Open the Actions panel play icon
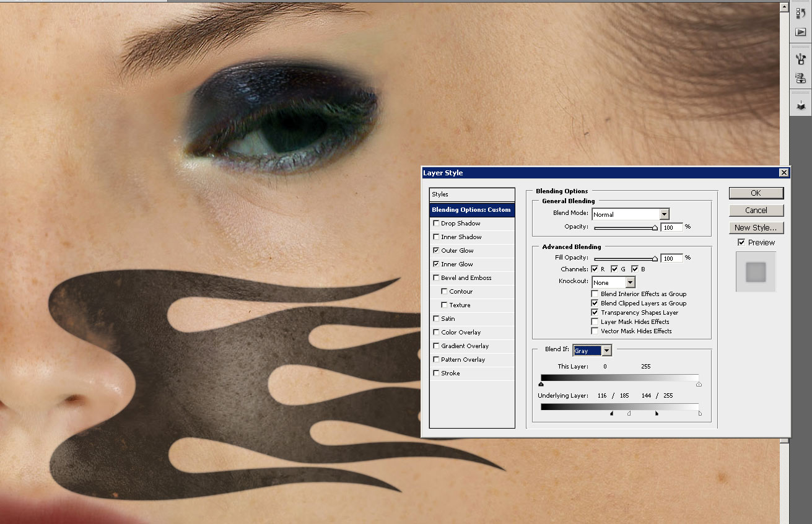The height and width of the screenshot is (524, 812). (800, 32)
